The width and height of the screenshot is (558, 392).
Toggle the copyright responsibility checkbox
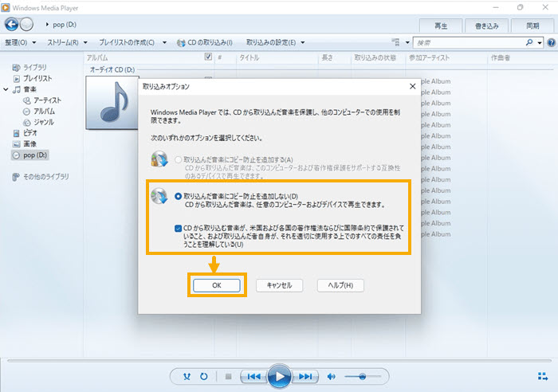pos(179,228)
